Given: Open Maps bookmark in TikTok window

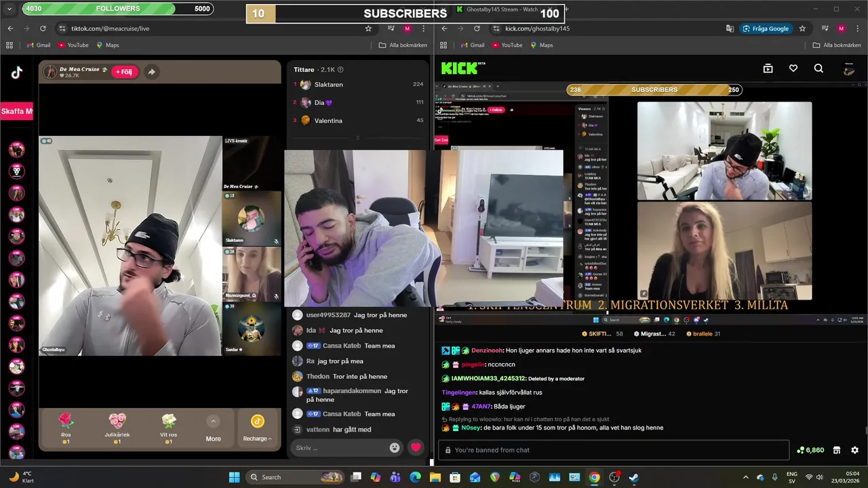Looking at the screenshot, I should coord(107,45).
